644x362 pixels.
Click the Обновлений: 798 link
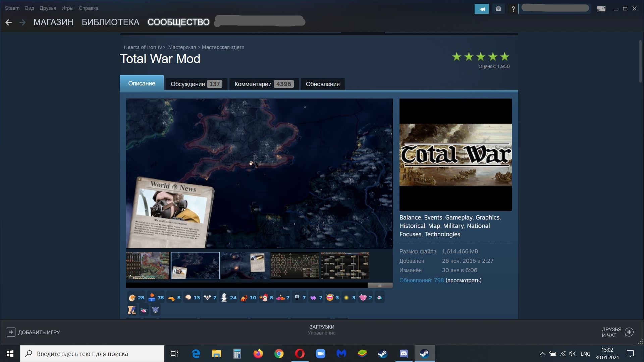(421, 280)
